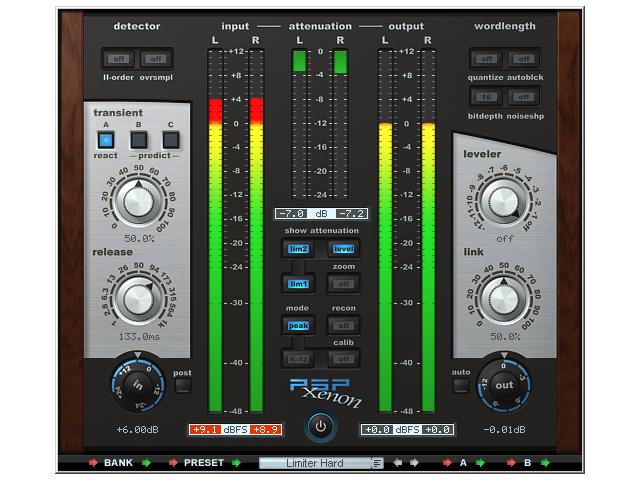Image resolution: width=640 pixels, height=480 pixels.
Task: Click the green arrow after B
Action: click(547, 463)
